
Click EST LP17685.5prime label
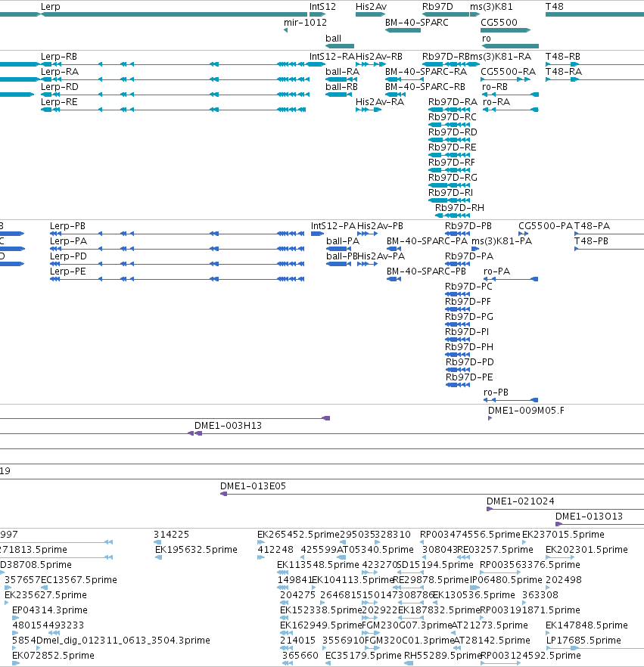click(583, 641)
